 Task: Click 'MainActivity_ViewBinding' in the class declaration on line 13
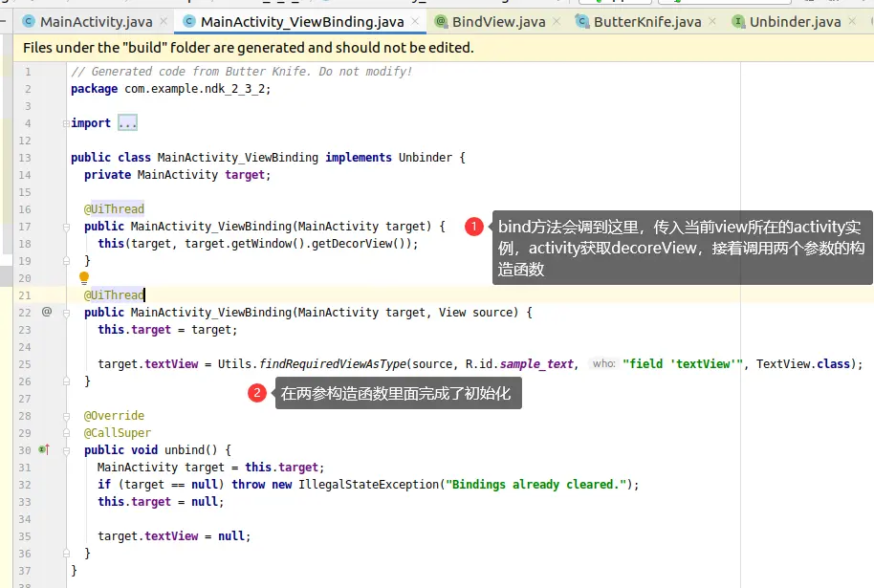pyautogui.click(x=237, y=158)
